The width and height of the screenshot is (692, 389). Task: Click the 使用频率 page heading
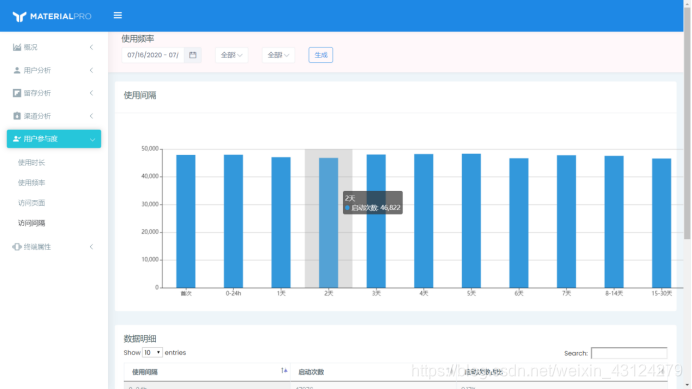click(x=138, y=39)
